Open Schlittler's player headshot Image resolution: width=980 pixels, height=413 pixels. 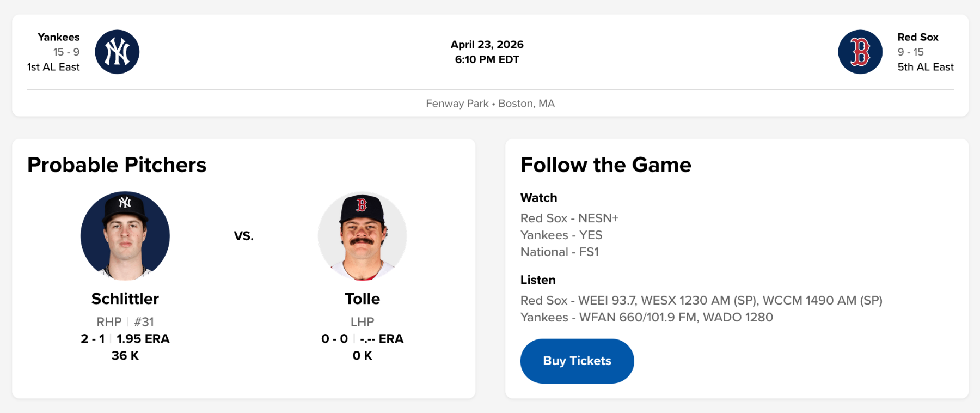[x=125, y=235]
